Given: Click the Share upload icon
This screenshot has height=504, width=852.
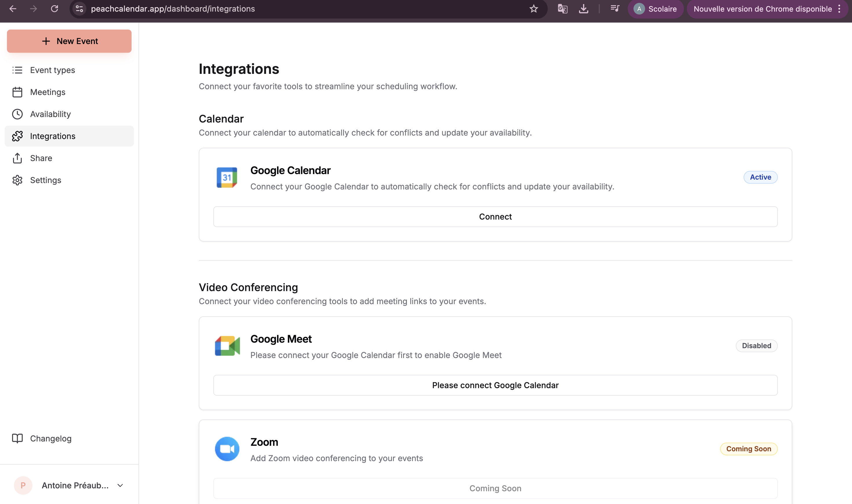Looking at the screenshot, I should [17, 158].
